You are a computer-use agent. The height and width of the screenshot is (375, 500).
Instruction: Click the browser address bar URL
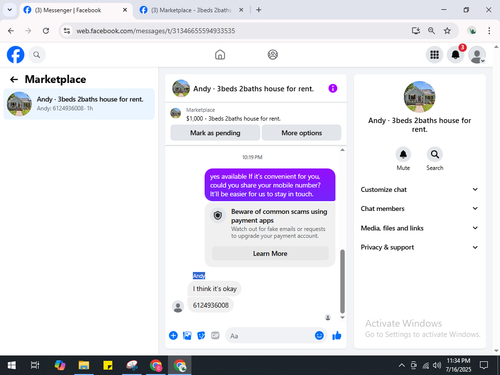[x=156, y=31]
